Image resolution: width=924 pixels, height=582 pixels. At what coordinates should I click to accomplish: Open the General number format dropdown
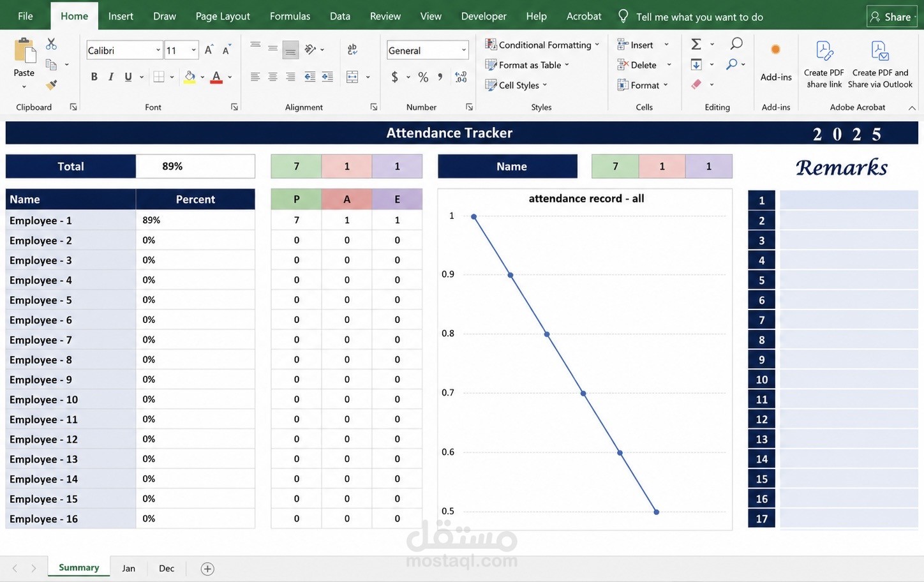point(464,50)
